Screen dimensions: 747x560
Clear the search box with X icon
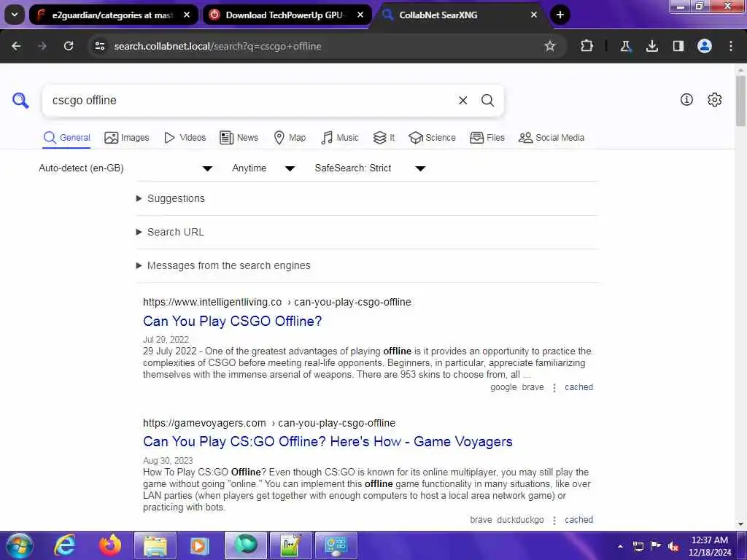[x=462, y=101]
